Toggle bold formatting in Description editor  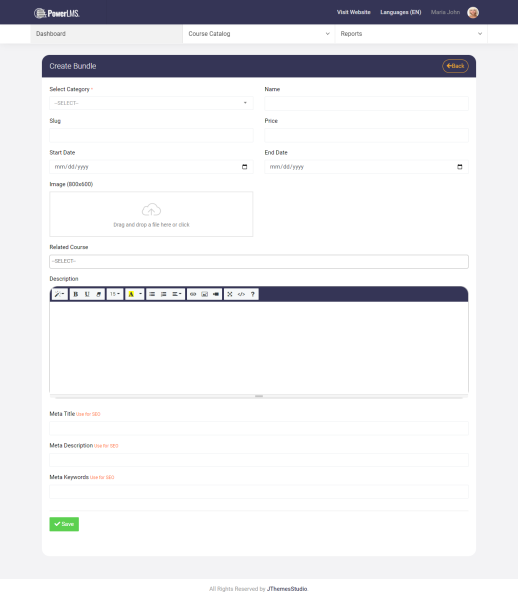(x=75, y=294)
